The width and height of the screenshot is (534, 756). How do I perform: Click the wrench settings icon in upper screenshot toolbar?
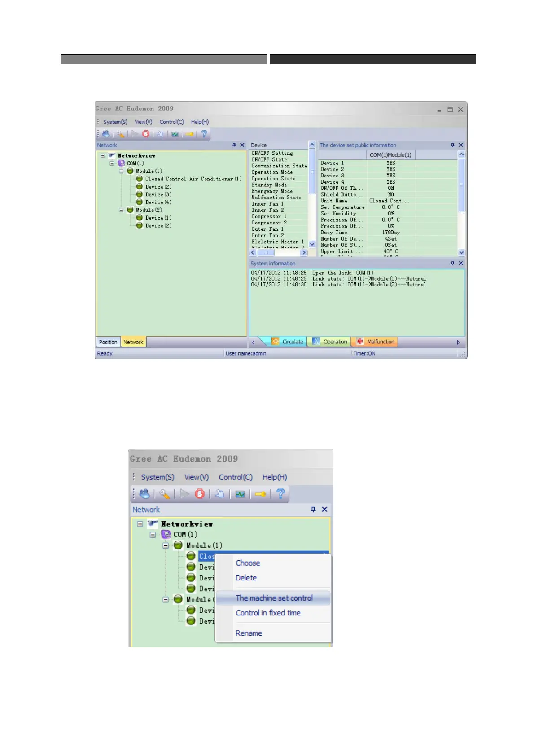(120, 134)
